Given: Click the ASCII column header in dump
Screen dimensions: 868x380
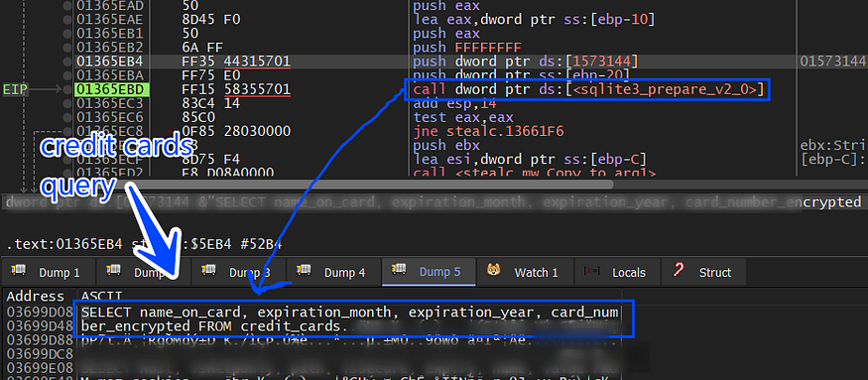Looking at the screenshot, I should (102, 296).
